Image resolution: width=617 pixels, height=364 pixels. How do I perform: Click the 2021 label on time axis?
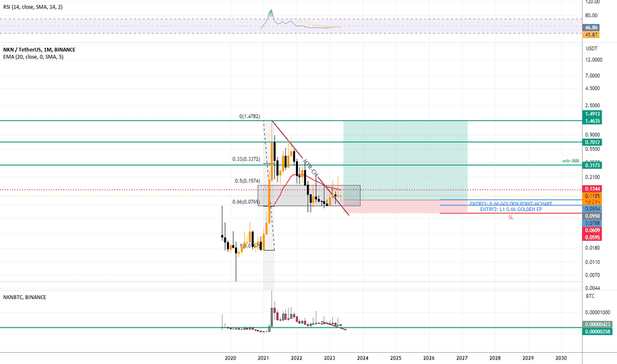pos(263,358)
